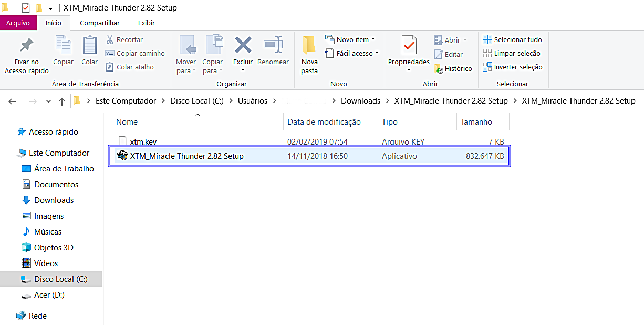Create a folder with Nova pasta icon
The width and height of the screenshot is (644, 325).
point(309,46)
